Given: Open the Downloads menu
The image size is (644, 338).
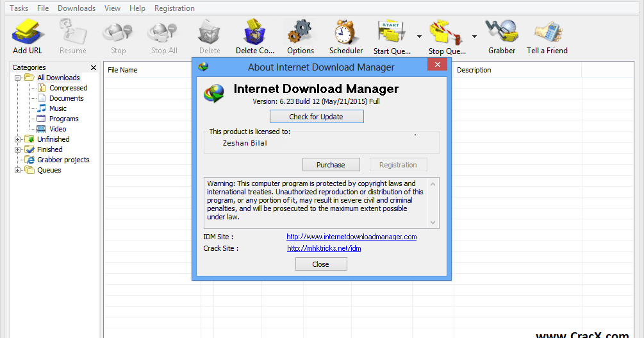Looking at the screenshot, I should point(76,8).
